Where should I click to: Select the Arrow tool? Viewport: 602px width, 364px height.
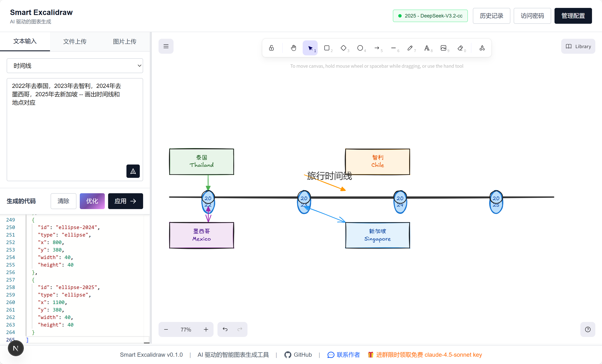click(x=377, y=48)
